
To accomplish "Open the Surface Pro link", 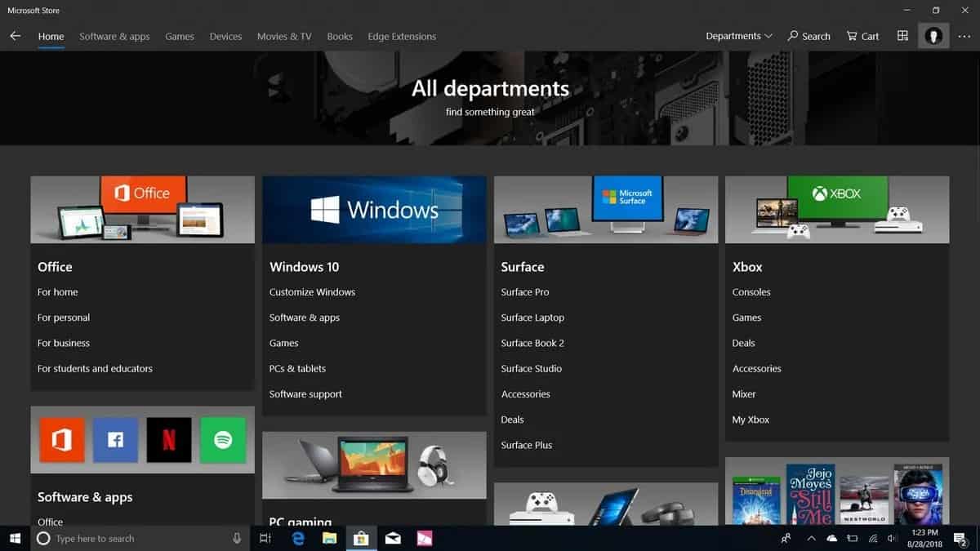I will point(524,291).
